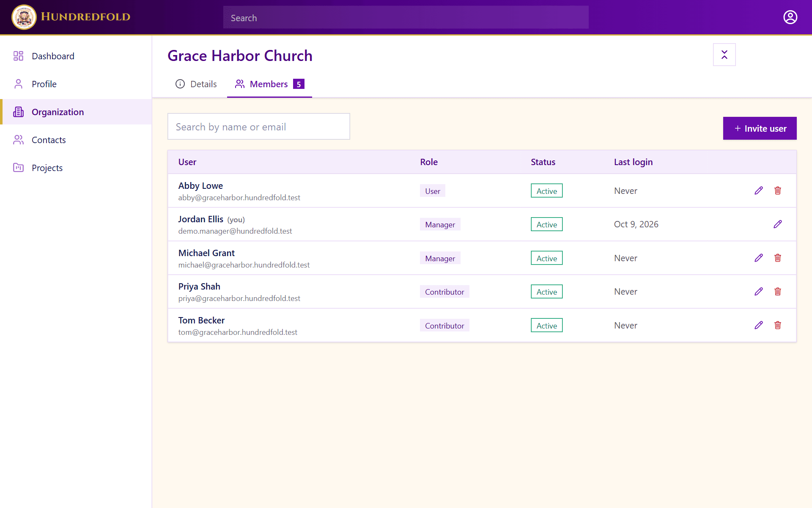
Task: Switch to the Members tab
Action: click(x=269, y=84)
